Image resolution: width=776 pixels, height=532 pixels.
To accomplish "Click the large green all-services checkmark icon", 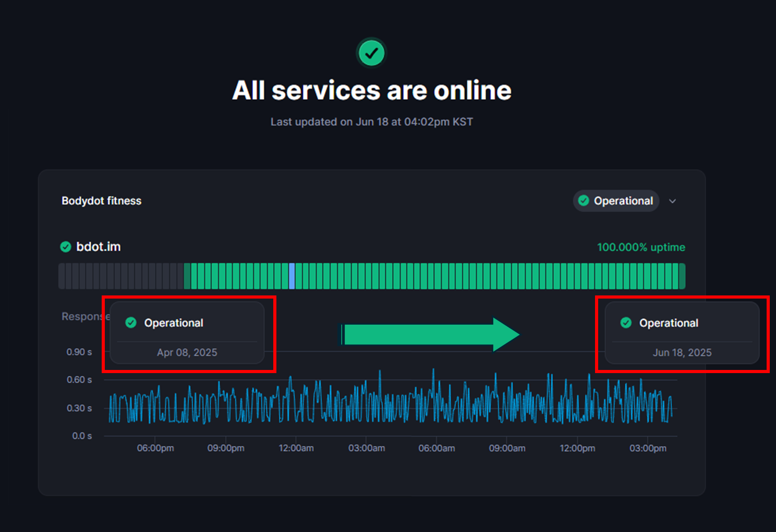I will 371,53.
